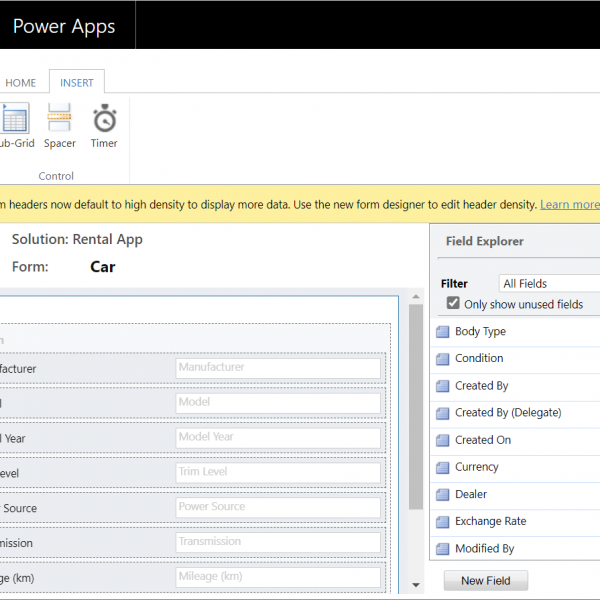Insert a Spacer control

coord(59,126)
